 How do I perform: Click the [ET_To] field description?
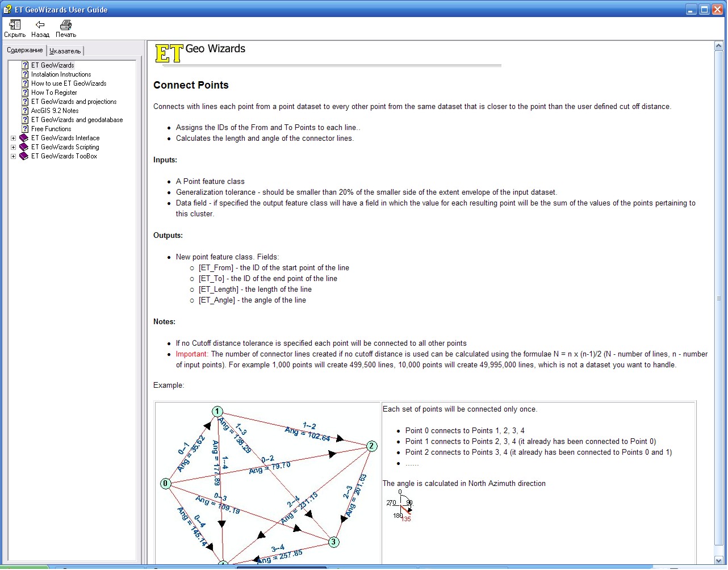point(268,279)
